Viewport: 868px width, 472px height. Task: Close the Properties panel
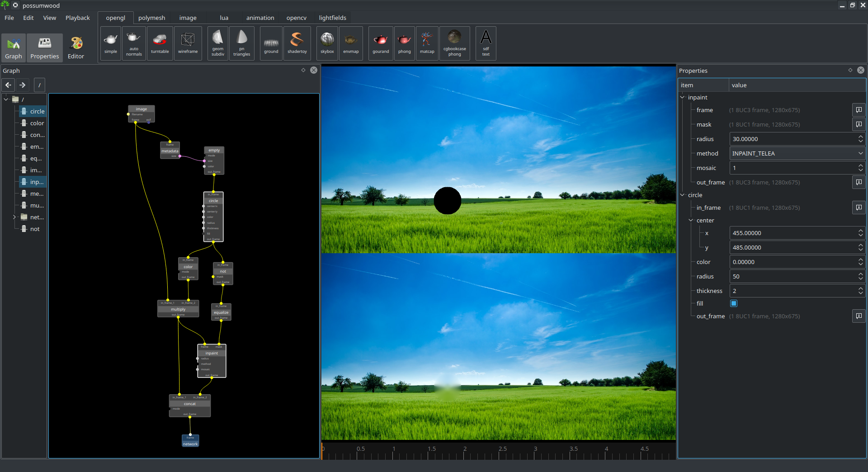861,70
